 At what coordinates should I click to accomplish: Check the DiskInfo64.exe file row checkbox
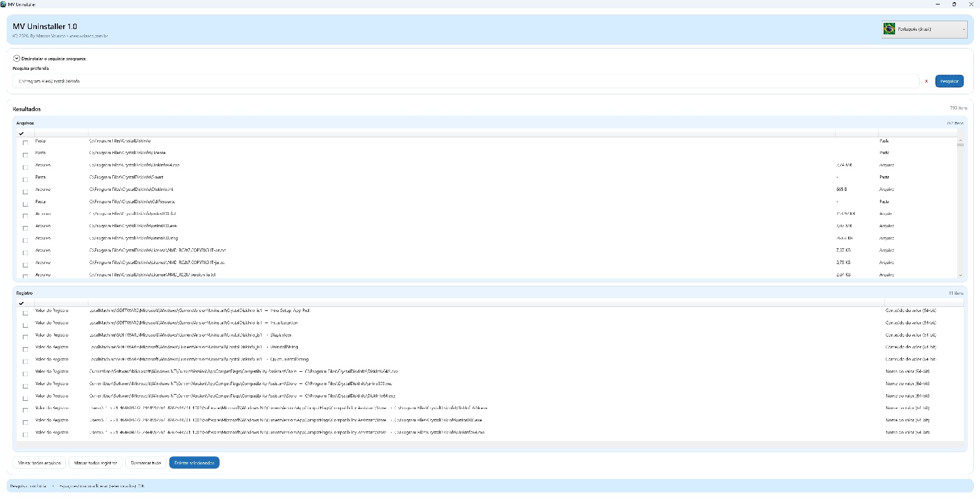[25, 167]
